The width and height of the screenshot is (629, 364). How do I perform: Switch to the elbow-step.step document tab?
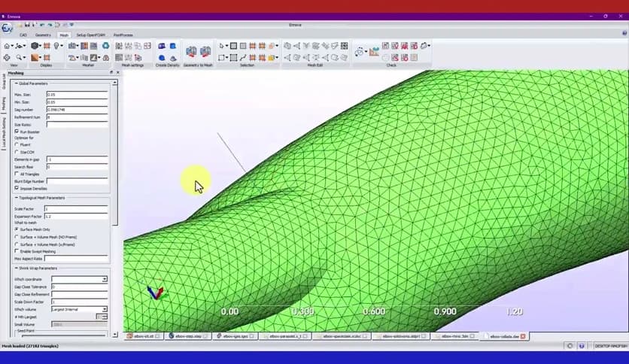189,336
